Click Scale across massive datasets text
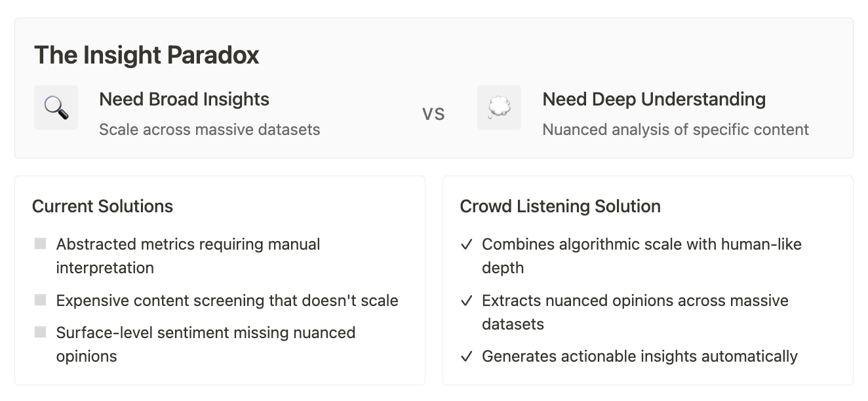This screenshot has height=401, width=868. [210, 130]
